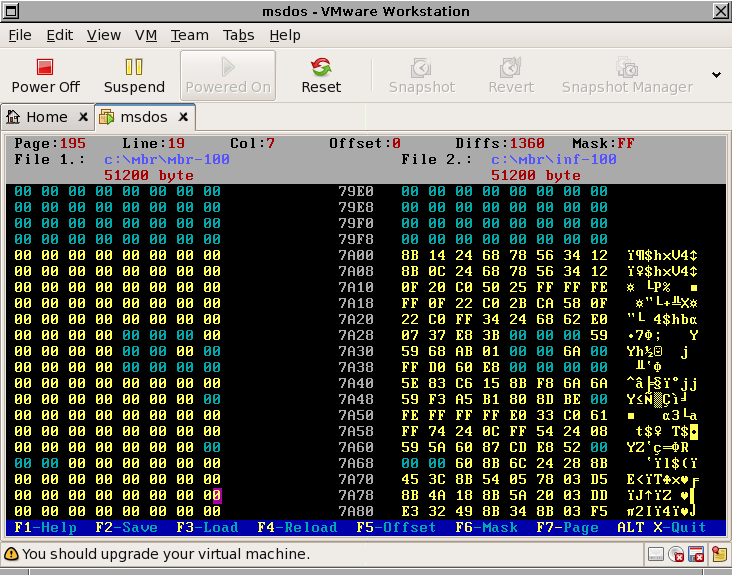
Task: Click the Col value 7
Action: click(270, 143)
